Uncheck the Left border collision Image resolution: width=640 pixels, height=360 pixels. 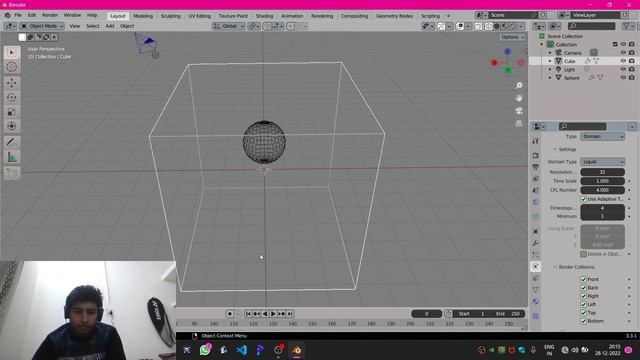click(x=583, y=304)
